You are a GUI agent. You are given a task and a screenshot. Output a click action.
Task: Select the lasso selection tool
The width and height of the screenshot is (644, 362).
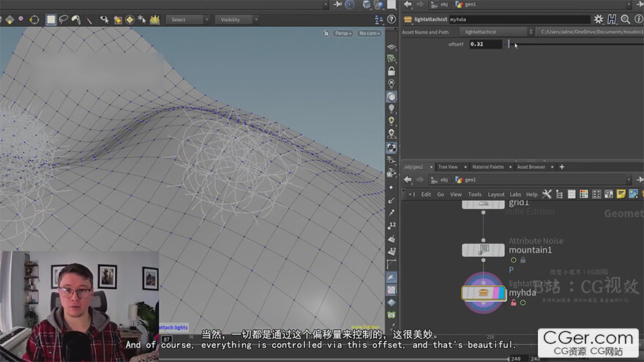[63, 19]
